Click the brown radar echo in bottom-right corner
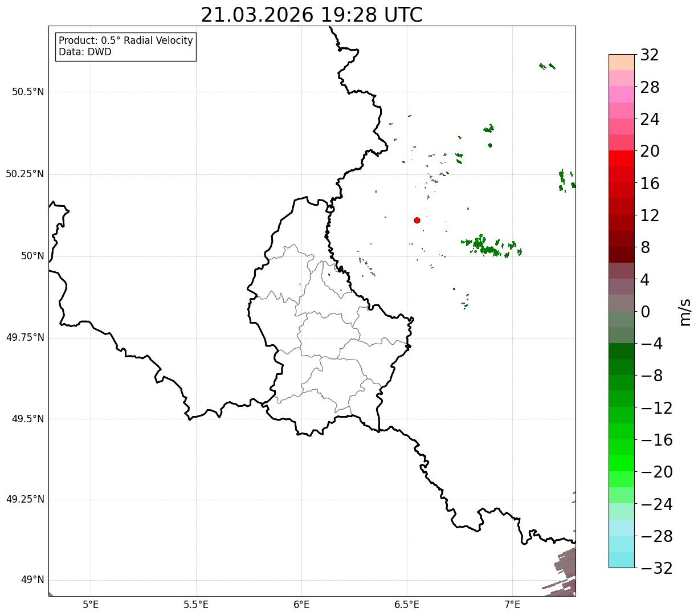698x616 pixels. tap(561, 572)
